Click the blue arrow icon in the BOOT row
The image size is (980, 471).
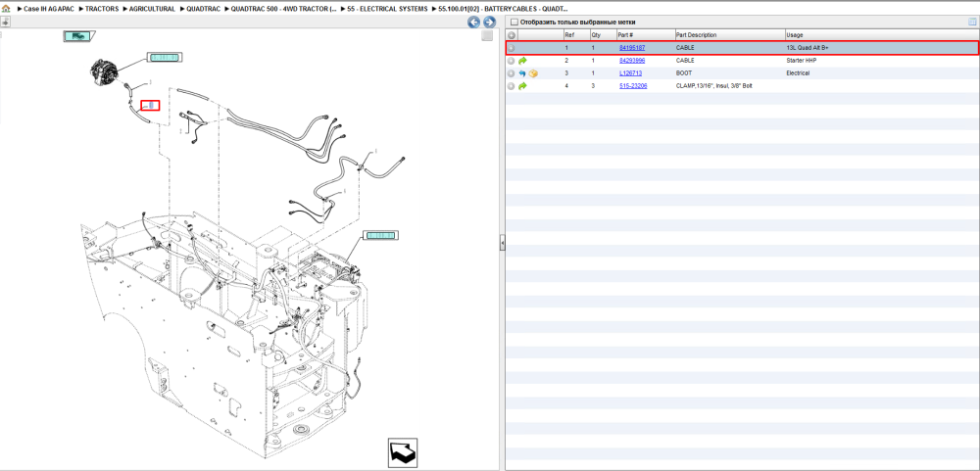click(522, 73)
